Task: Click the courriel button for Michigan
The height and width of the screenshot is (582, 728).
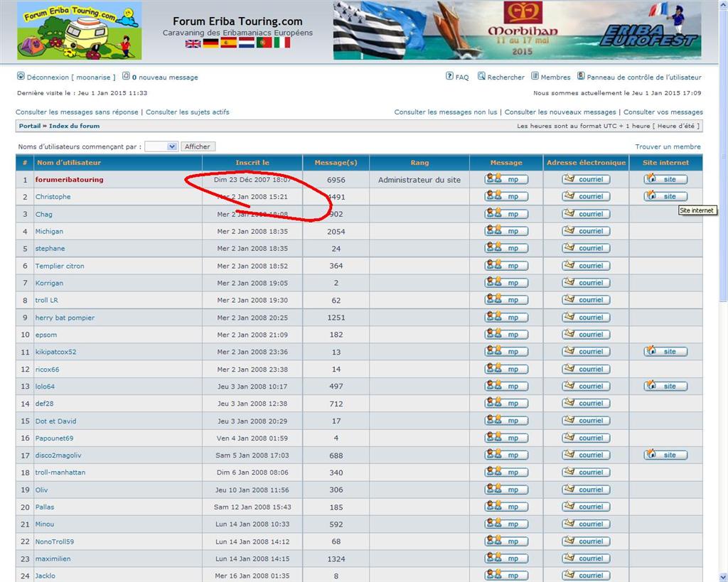Action: point(584,231)
